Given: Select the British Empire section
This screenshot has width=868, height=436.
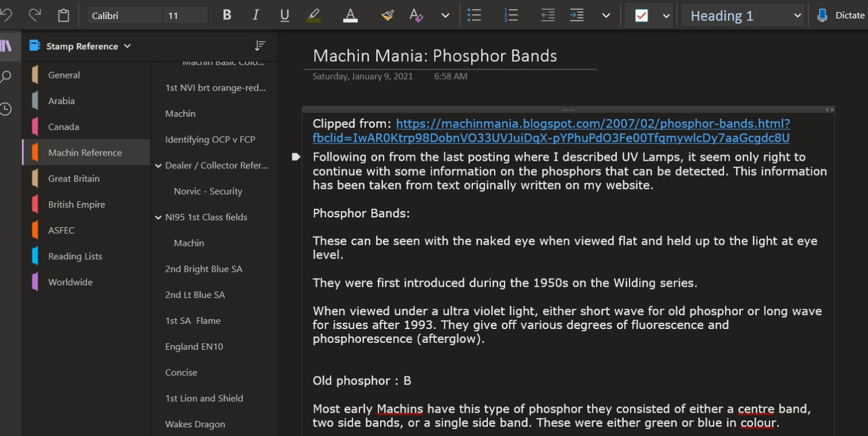Looking at the screenshot, I should pos(76,205).
